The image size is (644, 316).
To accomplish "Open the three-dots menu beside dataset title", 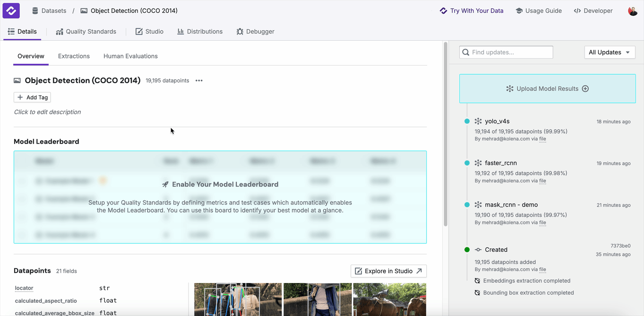I will coord(199,81).
